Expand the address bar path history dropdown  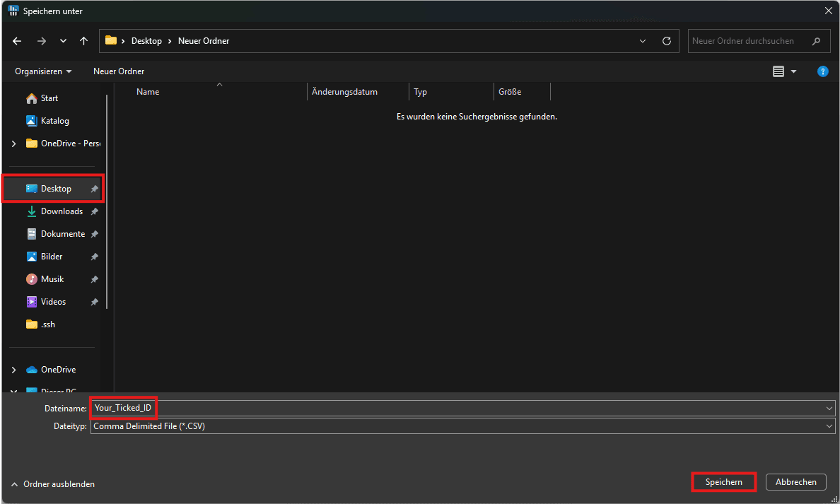click(x=643, y=41)
